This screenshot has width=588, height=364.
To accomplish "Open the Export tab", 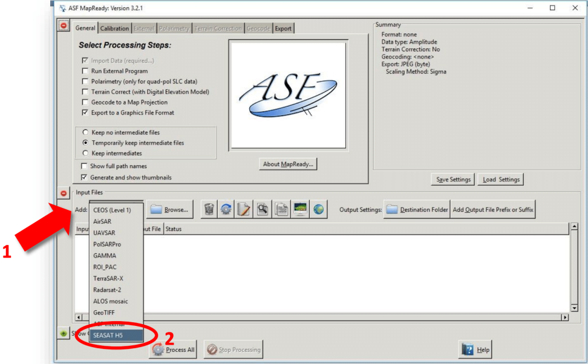I will pyautogui.click(x=283, y=28).
